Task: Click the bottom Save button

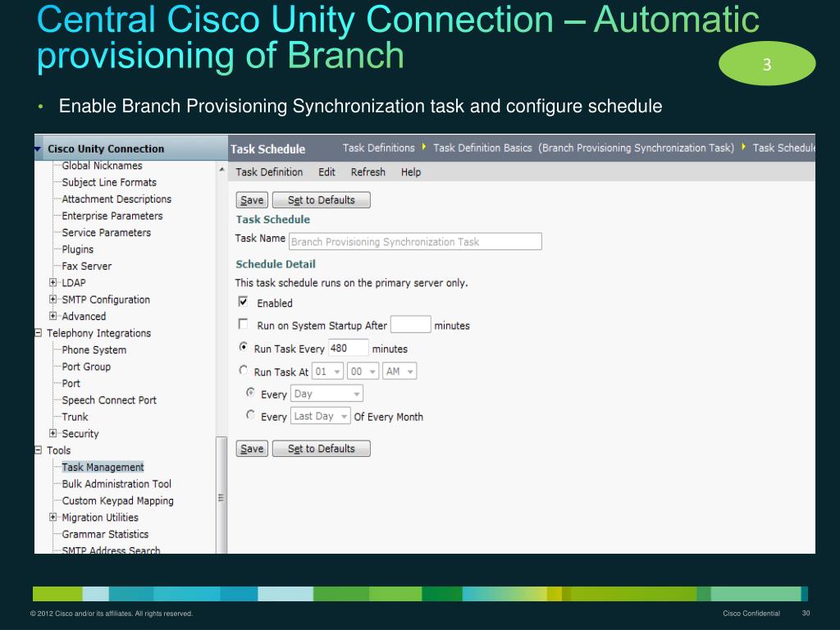Action: [x=252, y=449]
